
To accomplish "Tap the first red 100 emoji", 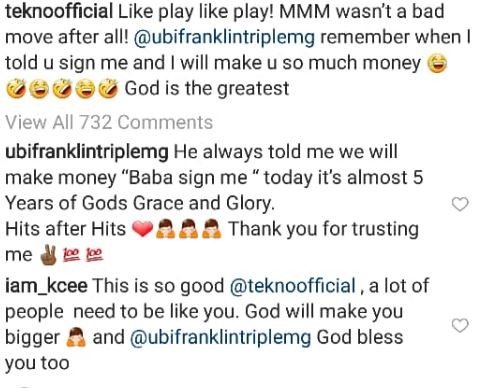I will coord(71,255).
